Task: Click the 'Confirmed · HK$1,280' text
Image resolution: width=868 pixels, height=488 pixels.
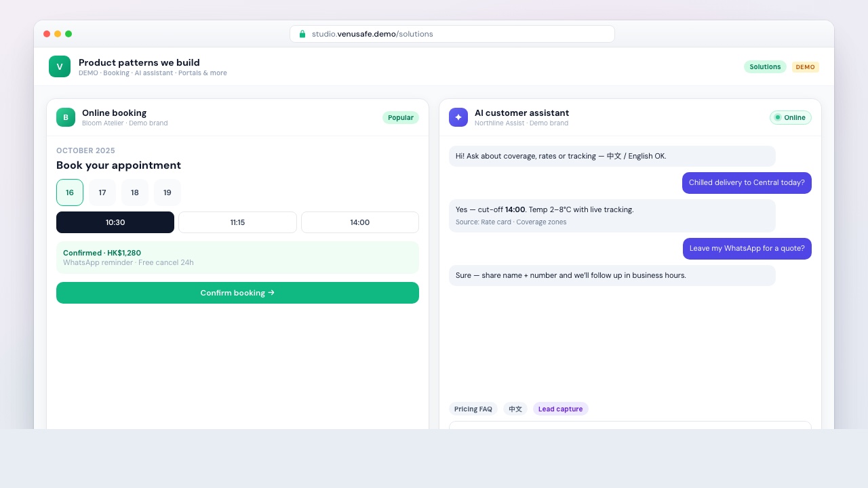Action: (x=102, y=253)
